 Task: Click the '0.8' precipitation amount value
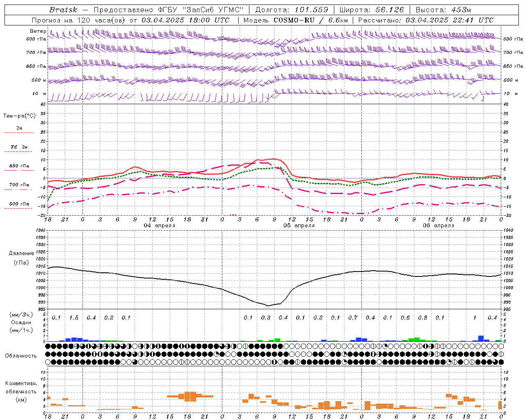point(422,318)
